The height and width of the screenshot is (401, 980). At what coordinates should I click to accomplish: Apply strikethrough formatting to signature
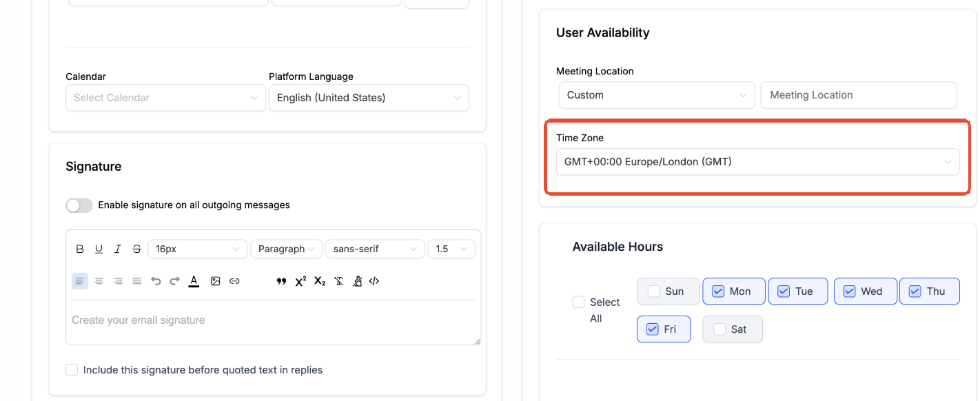pos(136,249)
